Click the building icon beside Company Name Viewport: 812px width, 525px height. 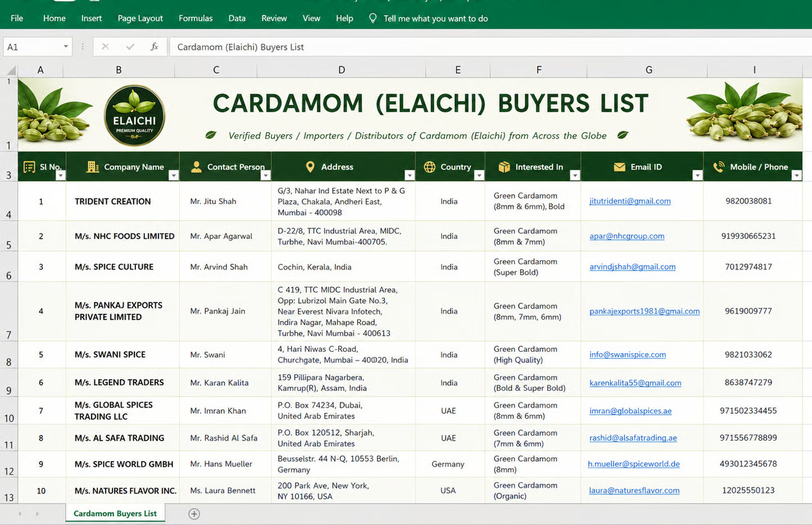[x=93, y=167]
